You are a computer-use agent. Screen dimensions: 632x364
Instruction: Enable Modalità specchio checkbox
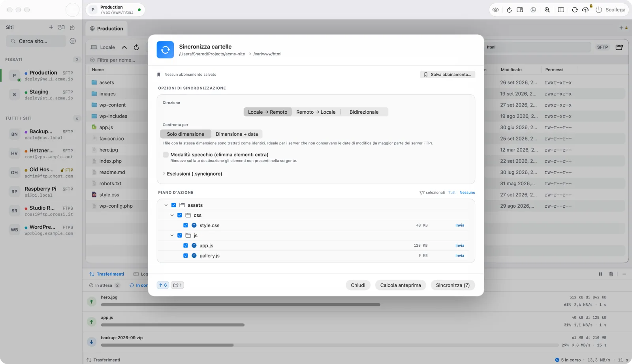(x=166, y=155)
